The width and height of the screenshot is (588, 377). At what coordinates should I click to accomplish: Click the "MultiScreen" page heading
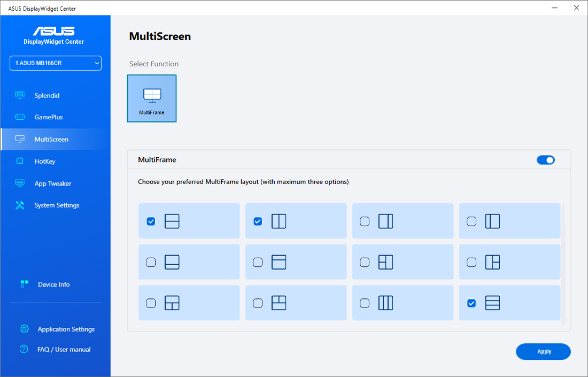160,36
